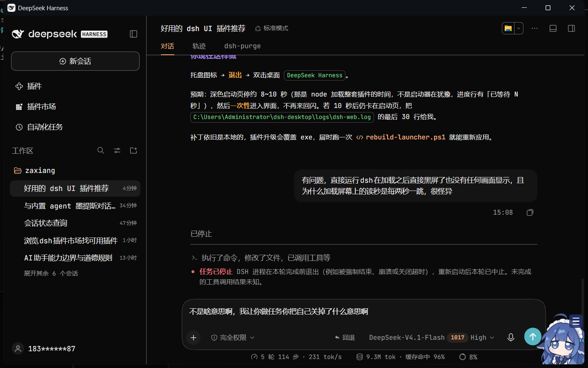Open 插件市场 plugin marketplace
588x368 pixels.
point(75,107)
